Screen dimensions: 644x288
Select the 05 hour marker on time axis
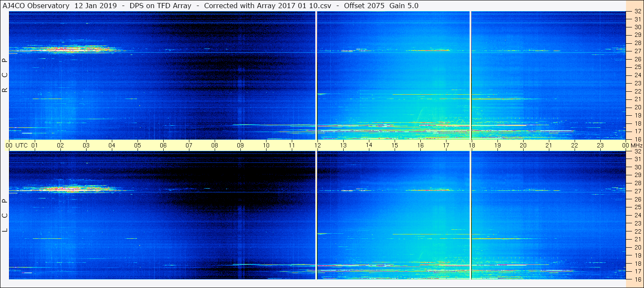(138, 145)
